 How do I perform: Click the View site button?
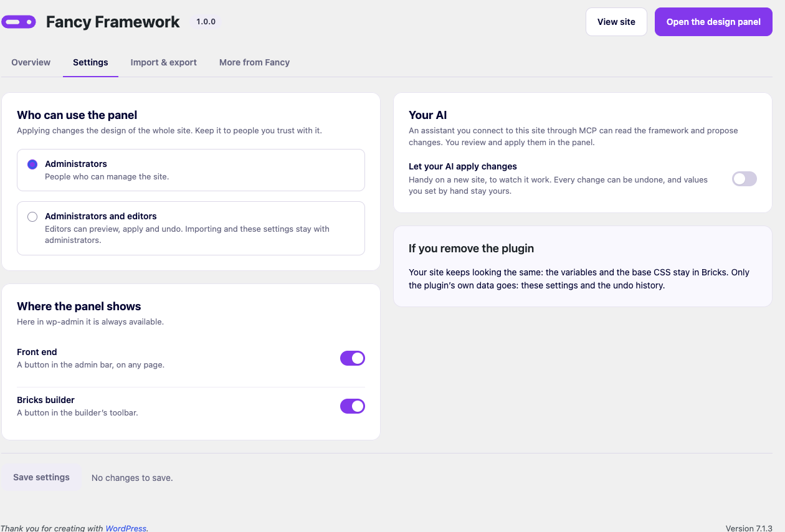616,22
